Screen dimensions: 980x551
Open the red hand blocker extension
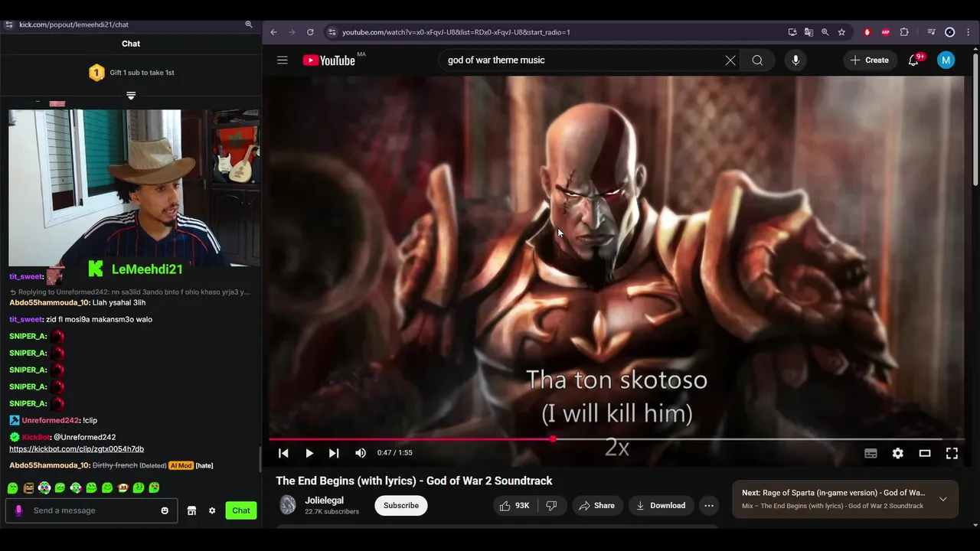point(867,32)
